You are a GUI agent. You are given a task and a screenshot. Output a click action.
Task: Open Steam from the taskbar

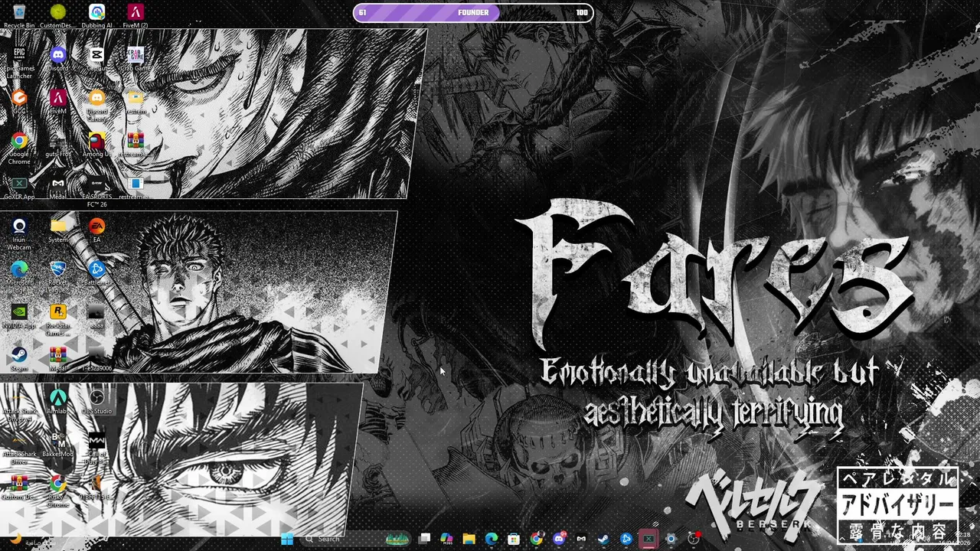point(603,539)
